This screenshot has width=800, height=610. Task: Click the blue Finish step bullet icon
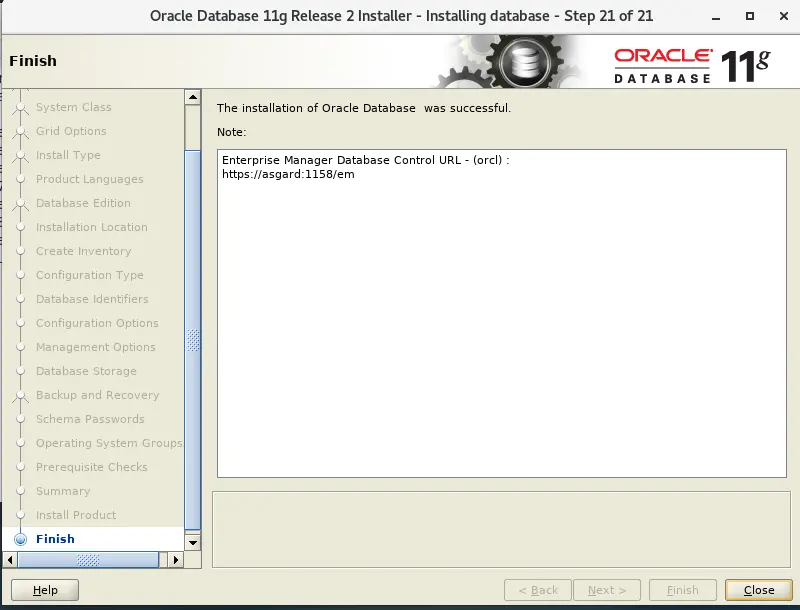point(20,539)
